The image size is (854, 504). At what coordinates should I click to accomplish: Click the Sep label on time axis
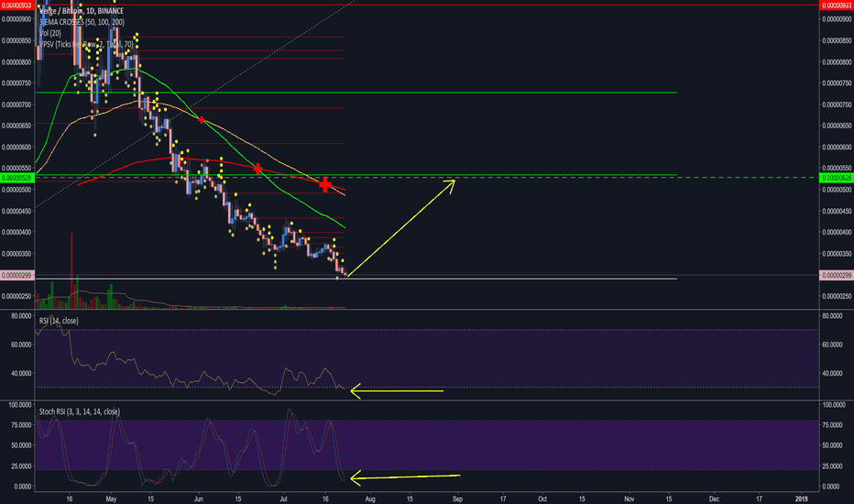(457, 499)
